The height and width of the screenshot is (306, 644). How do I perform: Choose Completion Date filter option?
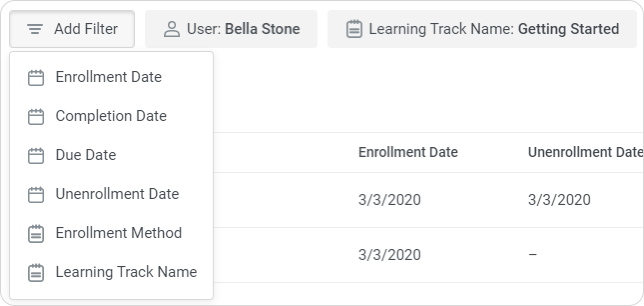coord(111,116)
